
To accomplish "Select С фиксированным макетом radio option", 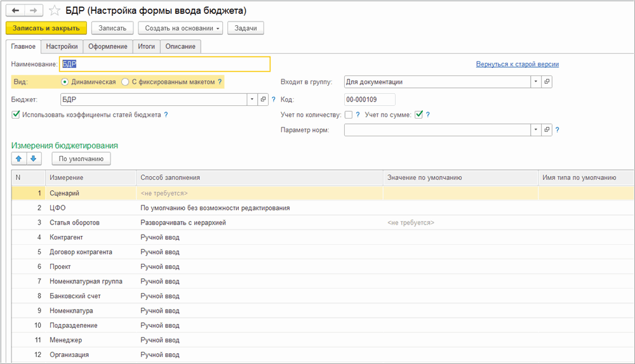I will (x=125, y=82).
